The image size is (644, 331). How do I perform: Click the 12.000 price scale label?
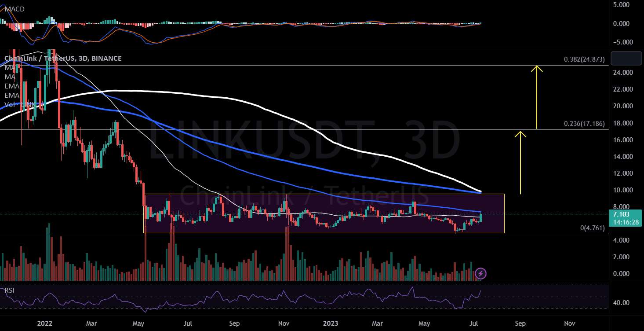point(622,173)
